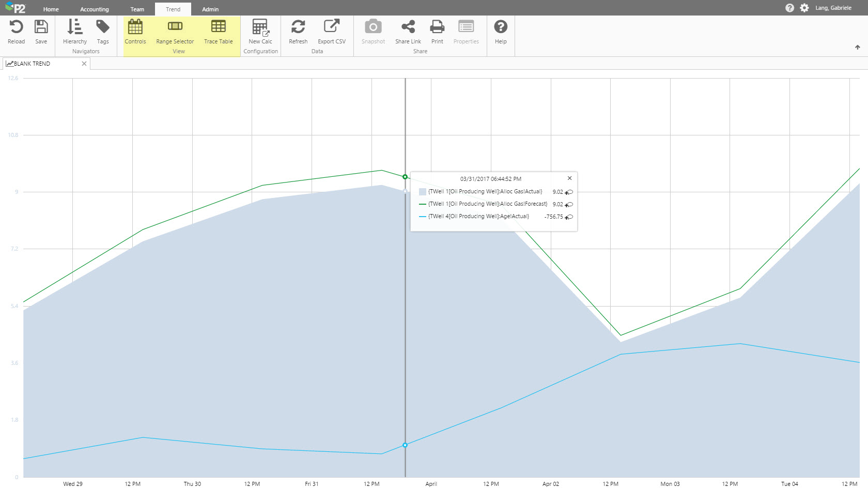
Task: Click the Share Link icon
Action: point(408,27)
